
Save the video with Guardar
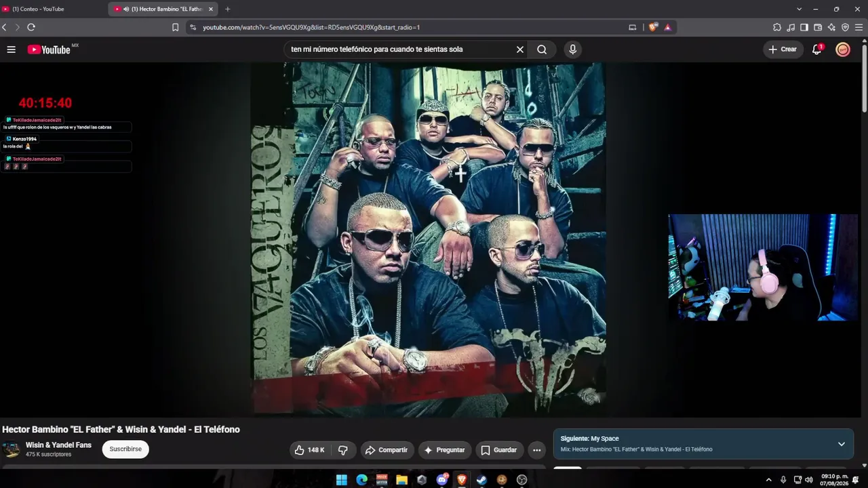[x=498, y=450]
